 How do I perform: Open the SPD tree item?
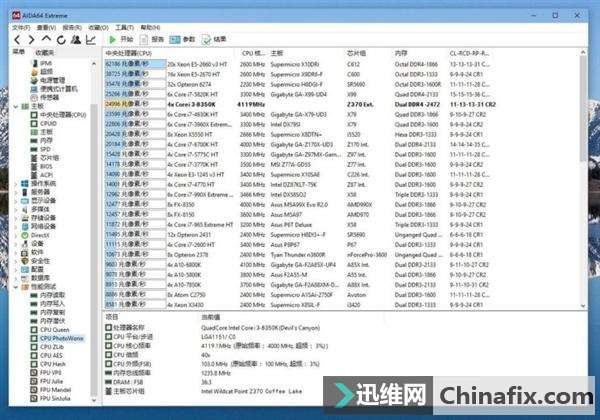click(x=45, y=149)
